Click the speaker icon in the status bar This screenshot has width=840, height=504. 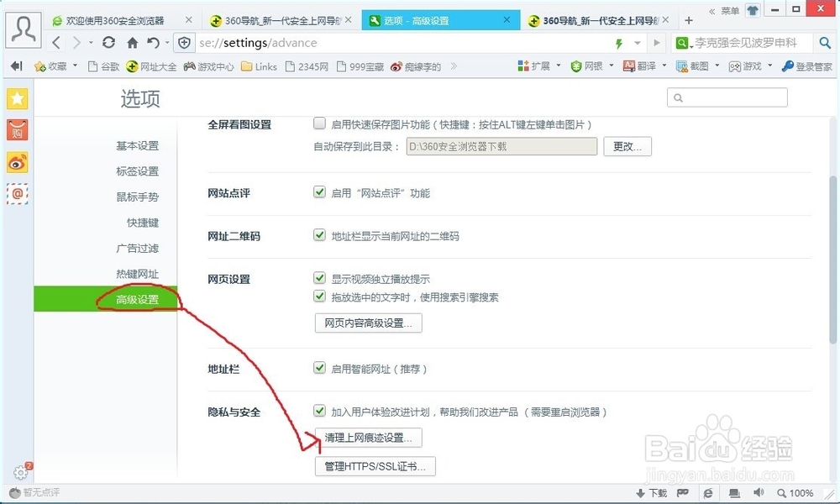coord(759,493)
